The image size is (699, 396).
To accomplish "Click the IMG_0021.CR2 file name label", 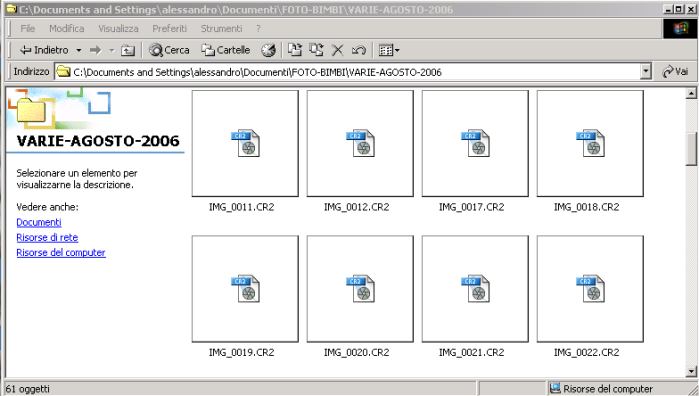I will tap(472, 352).
